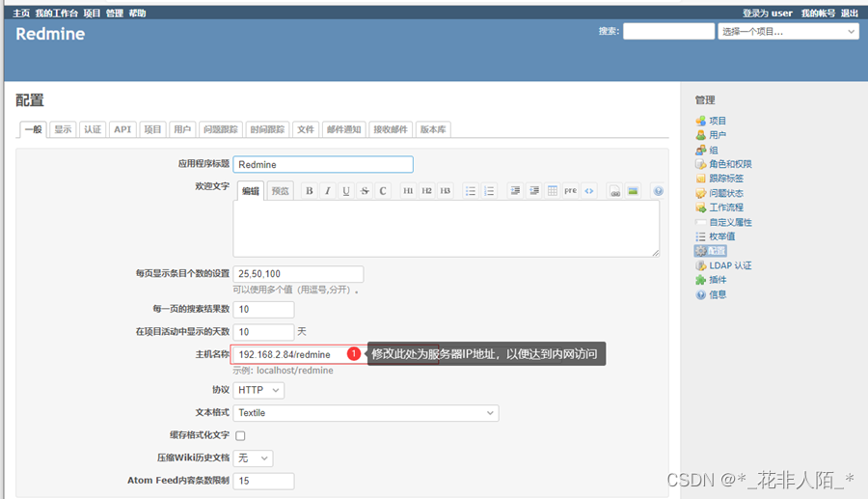This screenshot has height=499, width=868.
Task: Click the 应用程序标题 field containing Redmine
Action: coord(323,164)
